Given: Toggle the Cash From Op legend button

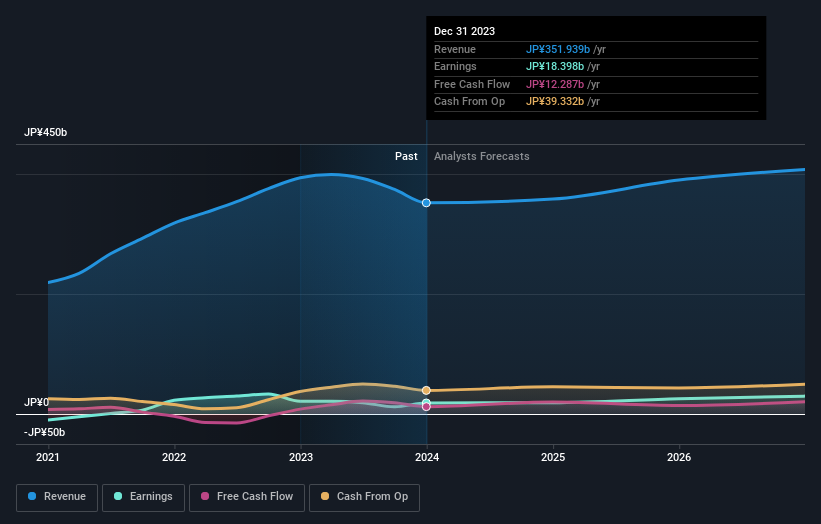Looking at the screenshot, I should [364, 497].
